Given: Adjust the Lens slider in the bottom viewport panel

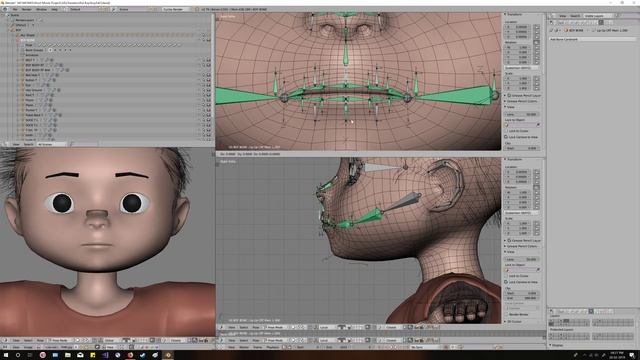Looking at the screenshot, I should coord(522,260).
